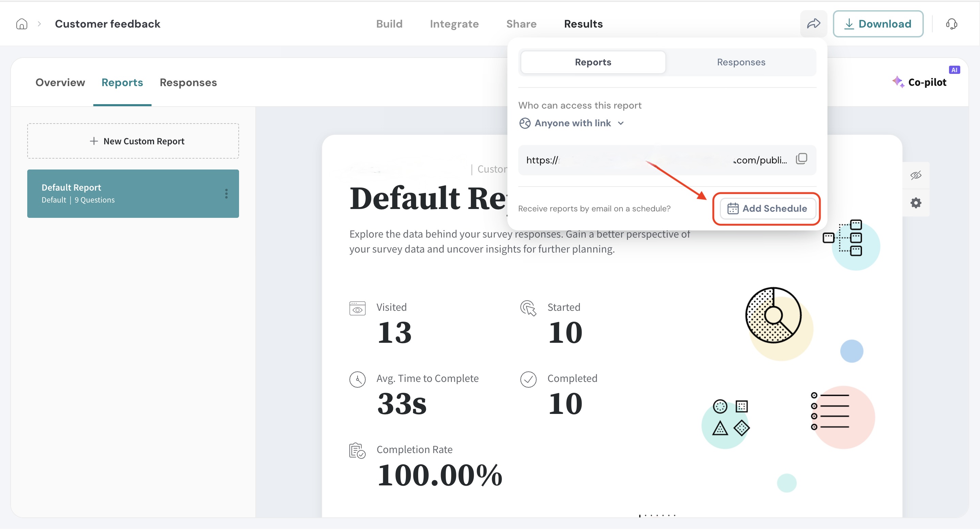This screenshot has height=531, width=980.
Task: Expand the breadcrumb chevron after home
Action: point(39,24)
